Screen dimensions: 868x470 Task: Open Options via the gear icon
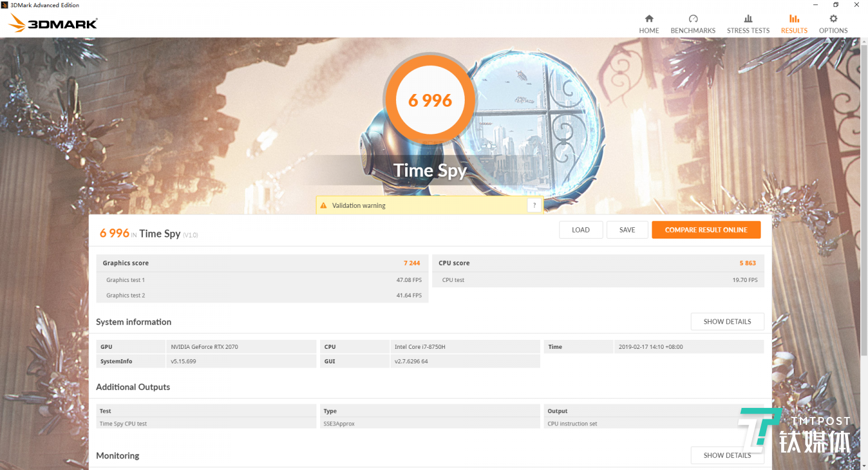click(x=833, y=19)
